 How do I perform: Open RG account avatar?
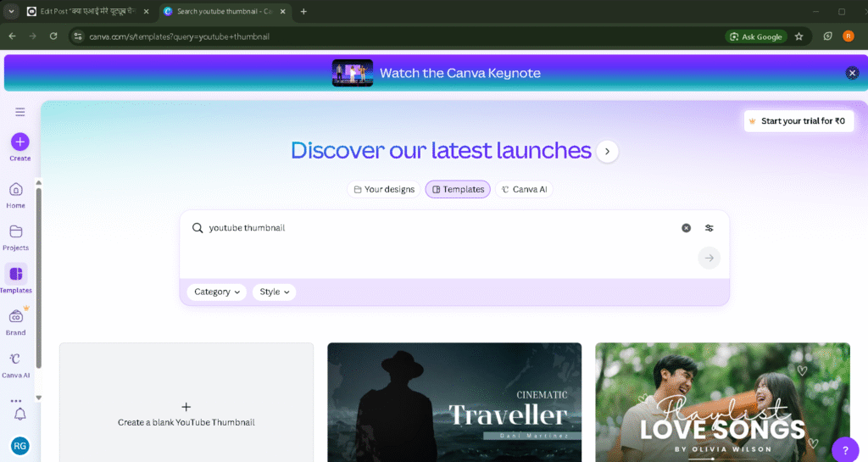(20, 446)
